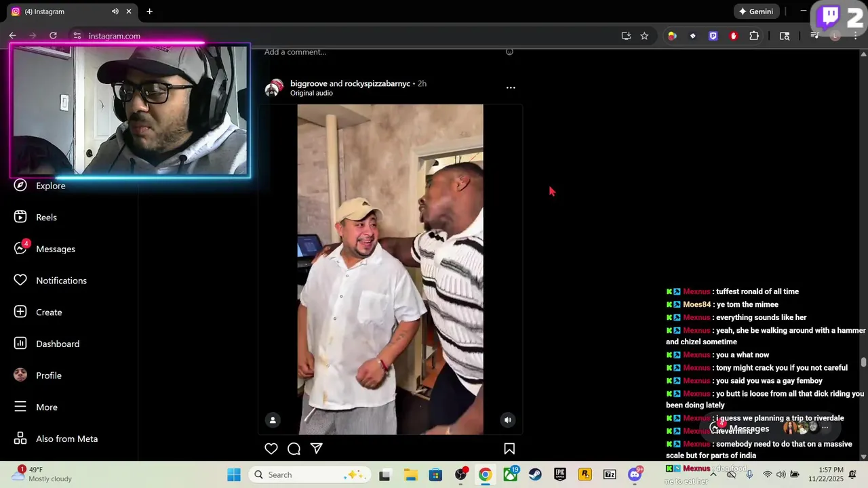Open Discord from taskbar
Image resolution: width=868 pixels, height=488 pixels.
[x=635, y=474]
